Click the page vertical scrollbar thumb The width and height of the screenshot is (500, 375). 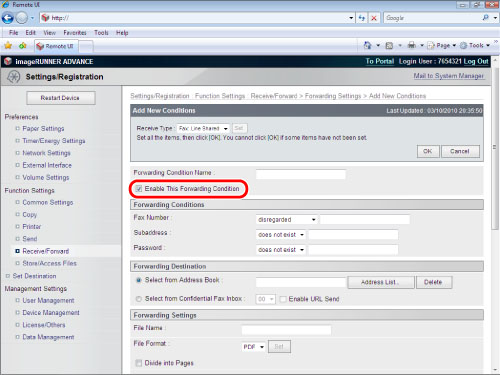pyautogui.click(x=495, y=147)
